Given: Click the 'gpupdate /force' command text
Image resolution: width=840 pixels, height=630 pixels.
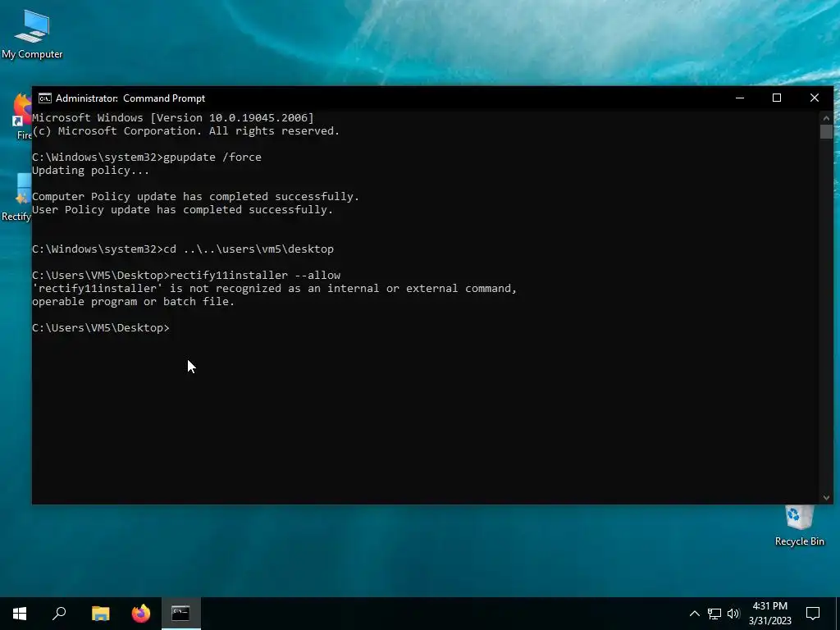Looking at the screenshot, I should pyautogui.click(x=212, y=157).
